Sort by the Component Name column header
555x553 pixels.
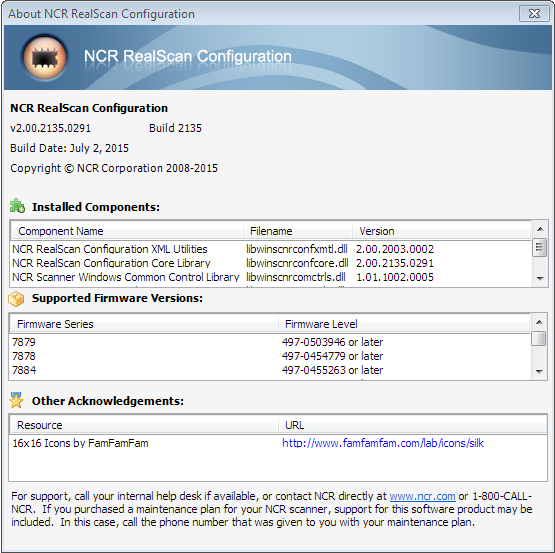[x=127, y=231]
